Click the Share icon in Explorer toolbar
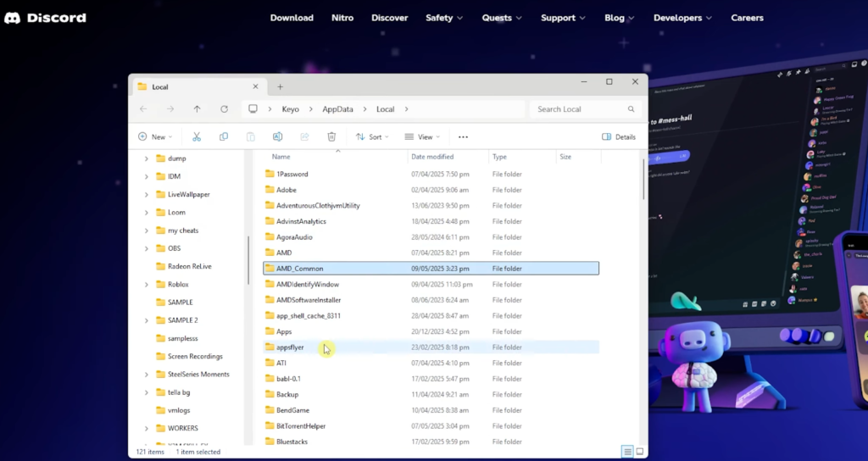 304,136
